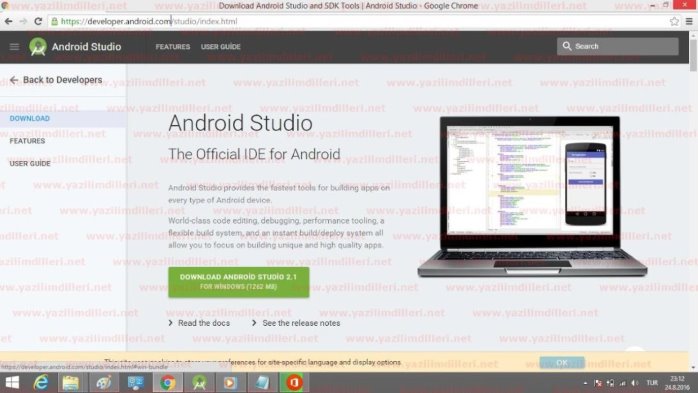Open File Explorer folder in taskbar

point(70,383)
